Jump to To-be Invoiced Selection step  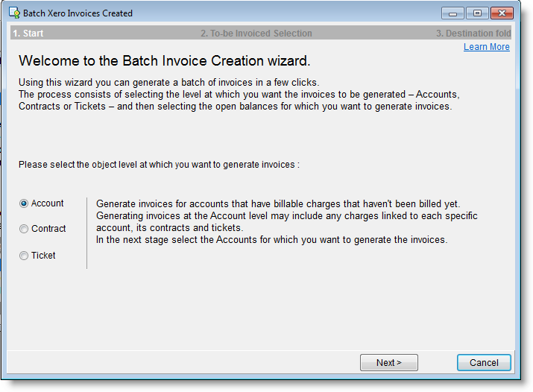(x=256, y=34)
